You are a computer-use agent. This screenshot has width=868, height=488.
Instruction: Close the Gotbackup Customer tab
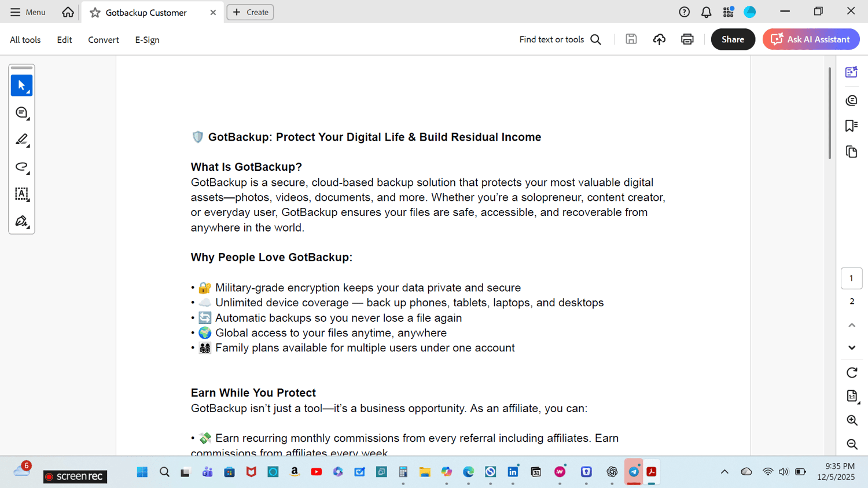click(x=213, y=12)
